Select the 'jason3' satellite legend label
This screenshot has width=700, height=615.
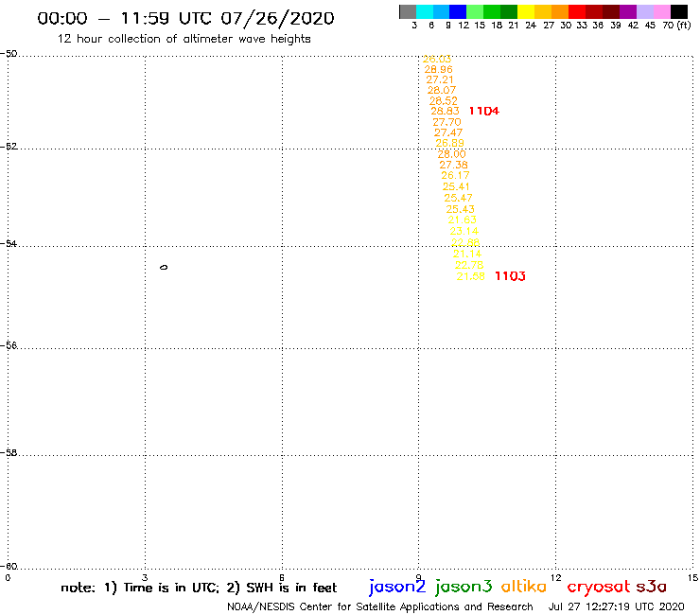pos(464,587)
